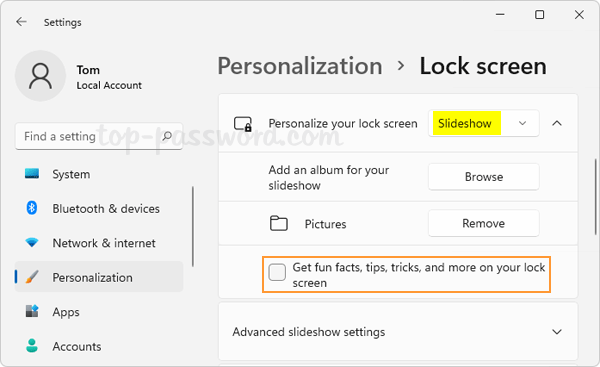Viewport: 600px width, 367px height.
Task: Click the page vertical scrollbar
Action: coord(596,197)
